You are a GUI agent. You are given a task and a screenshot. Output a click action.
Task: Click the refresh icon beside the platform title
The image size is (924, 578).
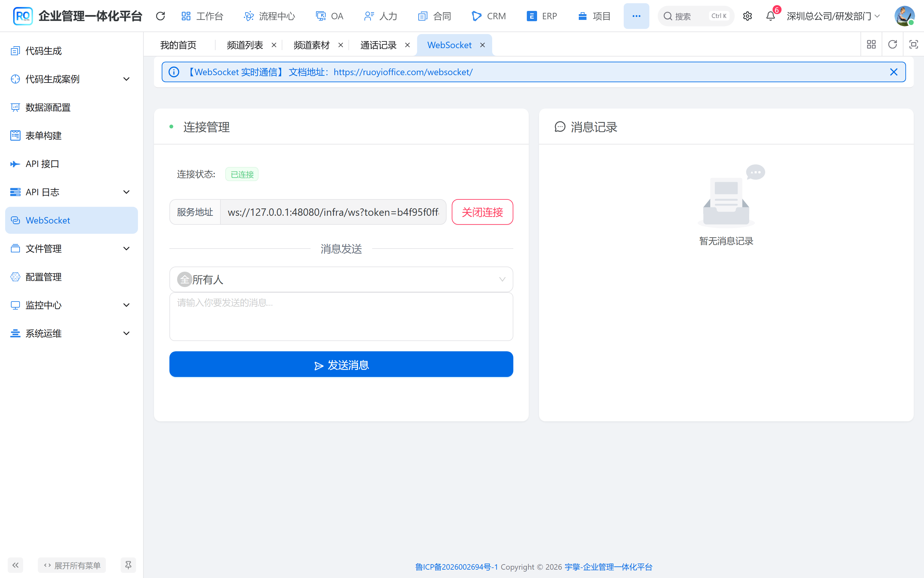tap(160, 16)
